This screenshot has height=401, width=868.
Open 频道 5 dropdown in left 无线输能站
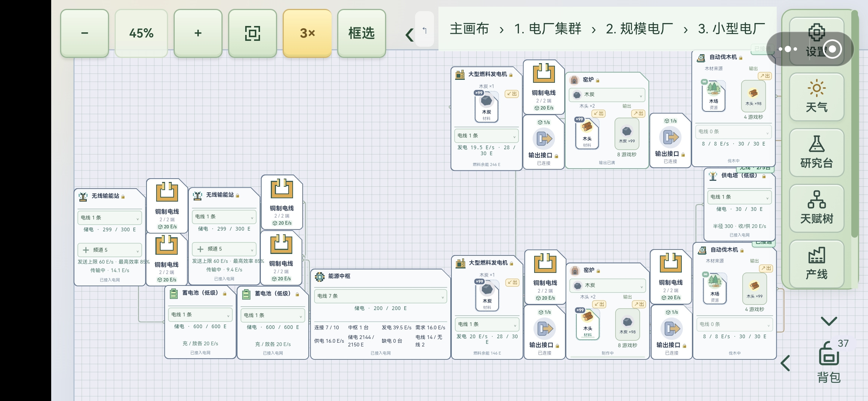pos(109,250)
